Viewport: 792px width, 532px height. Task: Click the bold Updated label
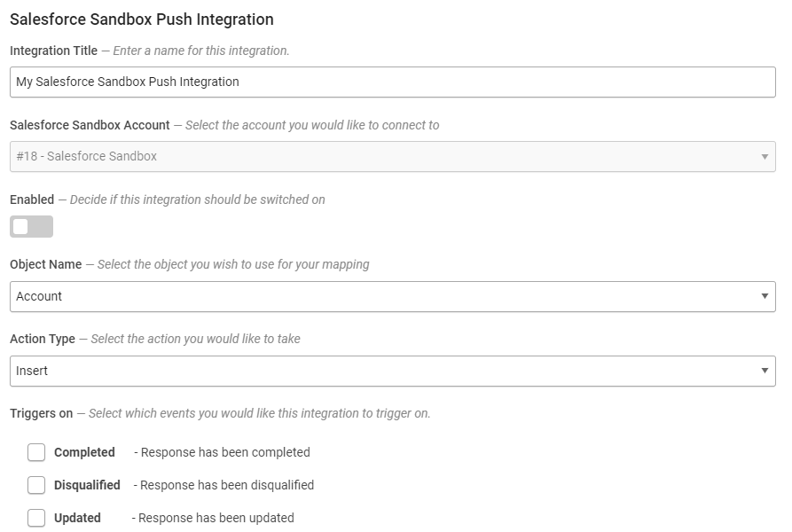[77, 518]
